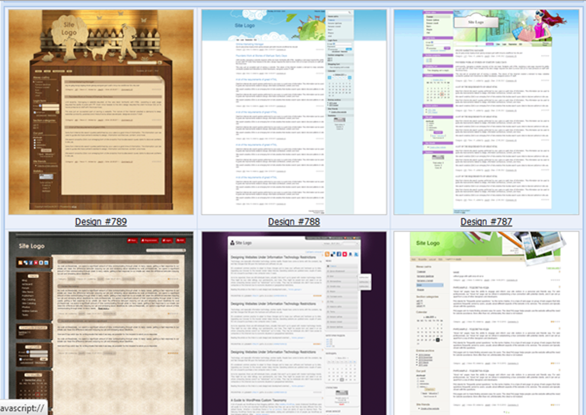Open the green photo-header design thumbnail
This screenshot has width=586, height=415.
click(486, 323)
